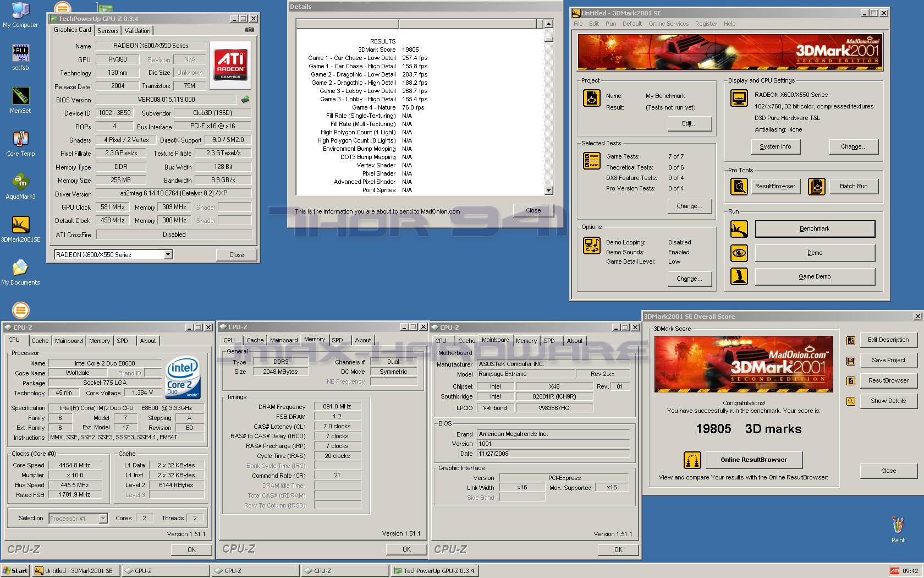Open the Register menu in 3DMark2001
This screenshot has height=578, width=924.
tap(706, 24)
